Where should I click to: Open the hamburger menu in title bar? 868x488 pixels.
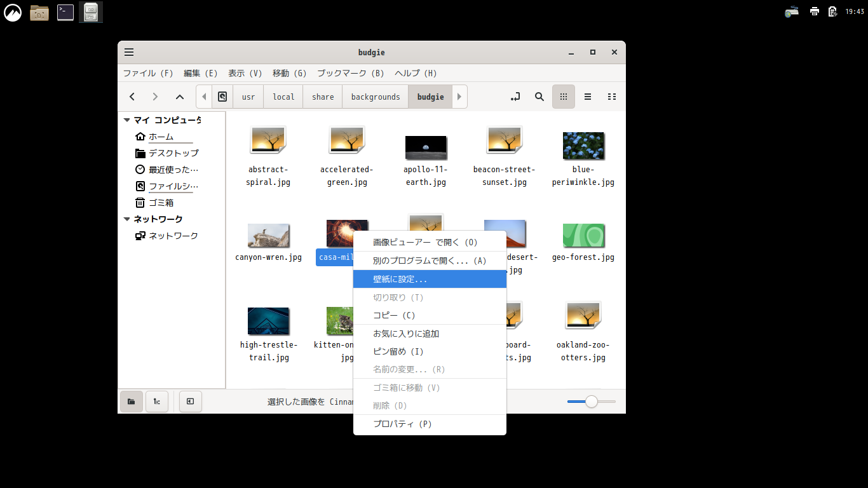129,52
